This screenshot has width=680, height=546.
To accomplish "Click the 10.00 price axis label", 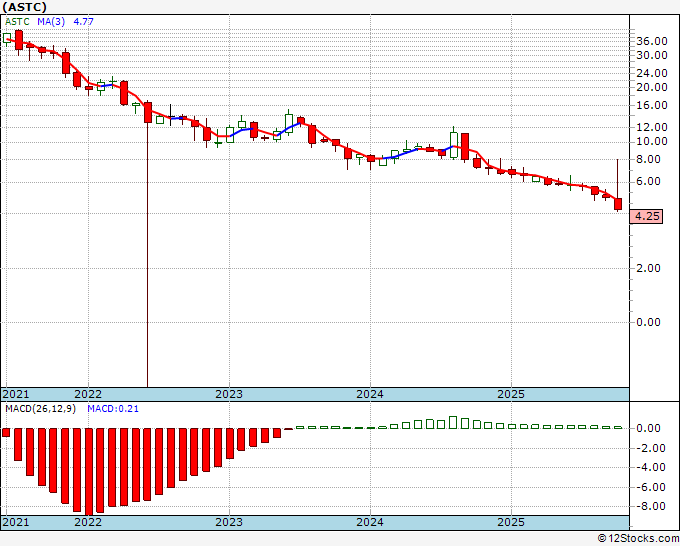I will (x=652, y=141).
